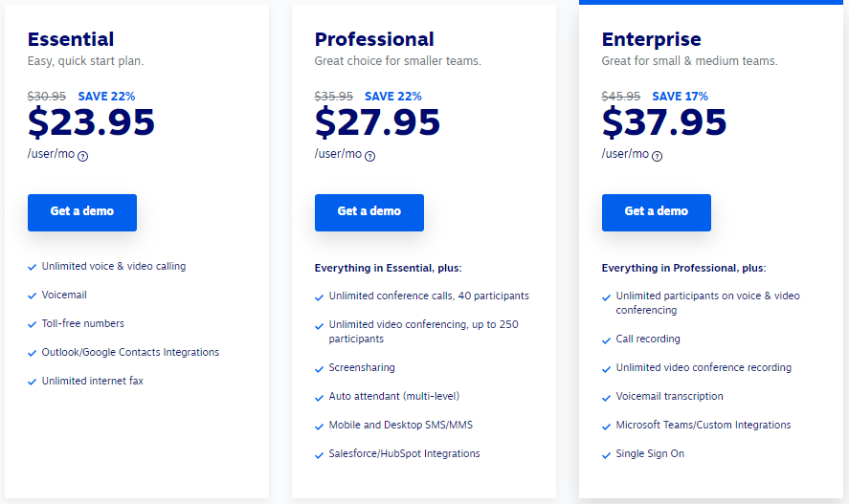Click the checkmark next to Unlimited internet fax
The width and height of the screenshot is (849, 504).
click(x=32, y=382)
